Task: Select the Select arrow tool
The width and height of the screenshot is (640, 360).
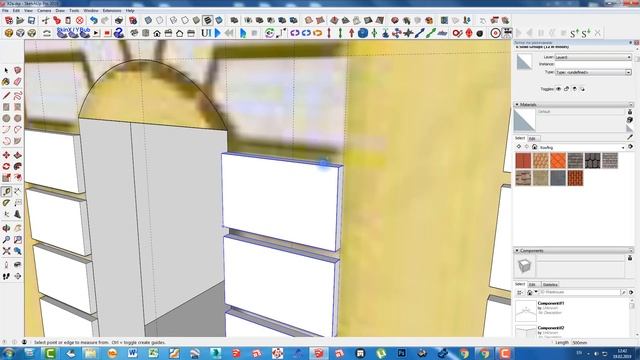Action: coord(6,71)
